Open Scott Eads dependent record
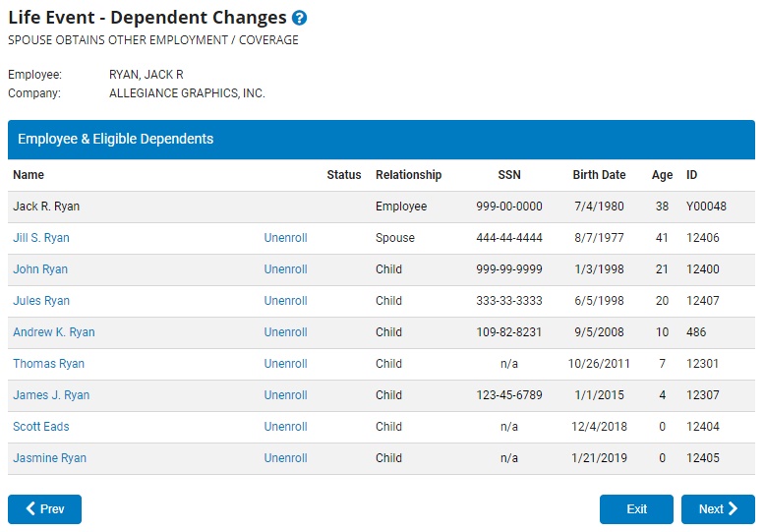The width and height of the screenshot is (764, 532). (41, 427)
